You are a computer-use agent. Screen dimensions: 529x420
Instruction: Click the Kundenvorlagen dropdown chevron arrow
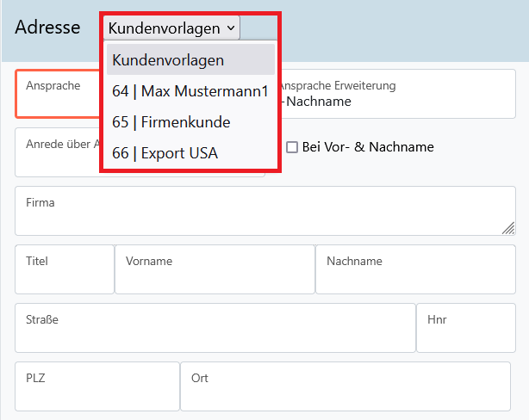pos(230,28)
